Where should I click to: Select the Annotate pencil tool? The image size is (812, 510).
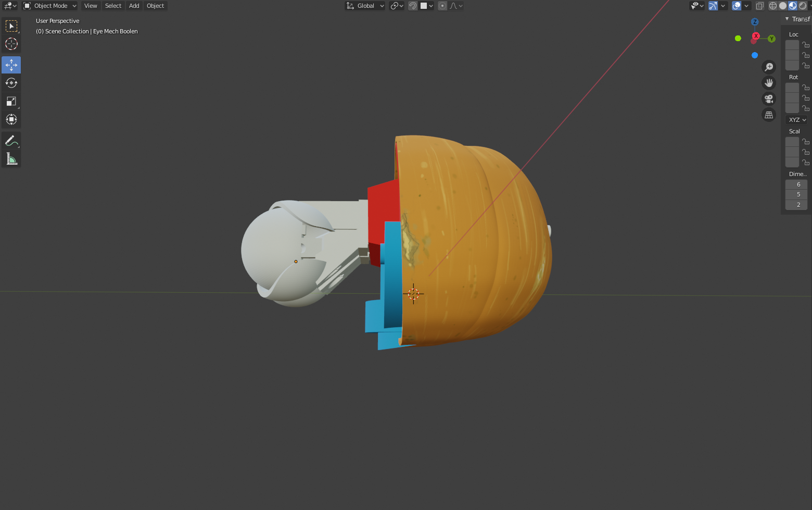pyautogui.click(x=11, y=141)
